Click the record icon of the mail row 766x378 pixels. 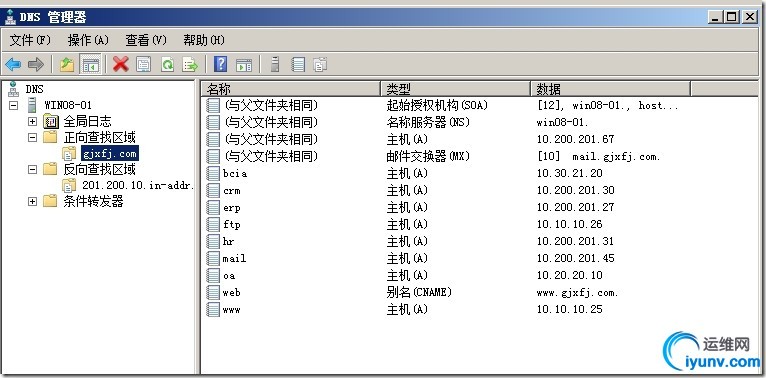[x=213, y=258]
